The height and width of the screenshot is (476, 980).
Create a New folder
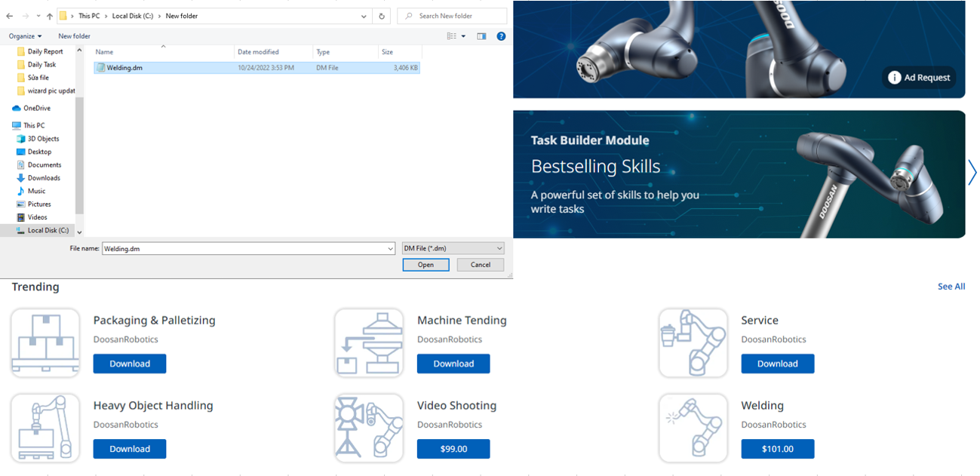74,35
